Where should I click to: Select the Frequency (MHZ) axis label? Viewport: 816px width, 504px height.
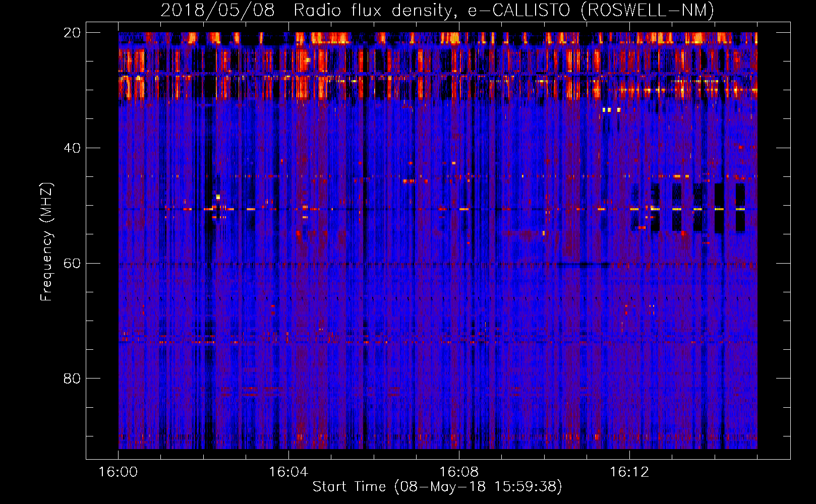(x=46, y=242)
